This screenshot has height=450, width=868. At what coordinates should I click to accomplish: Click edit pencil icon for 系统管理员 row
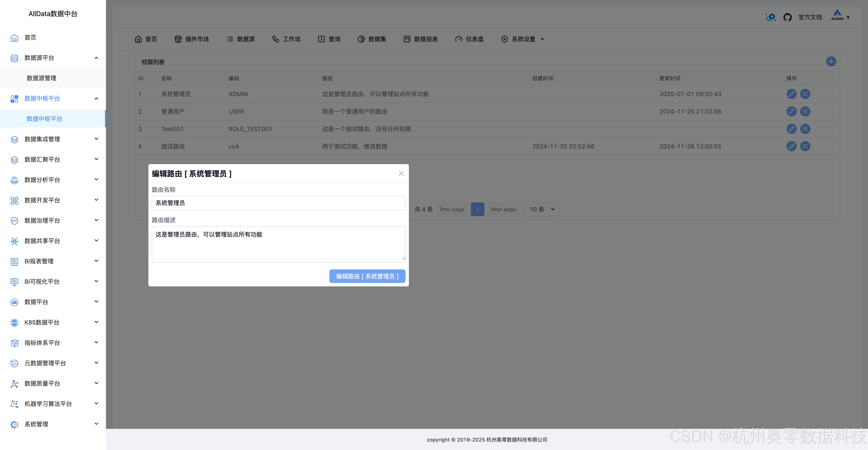792,94
